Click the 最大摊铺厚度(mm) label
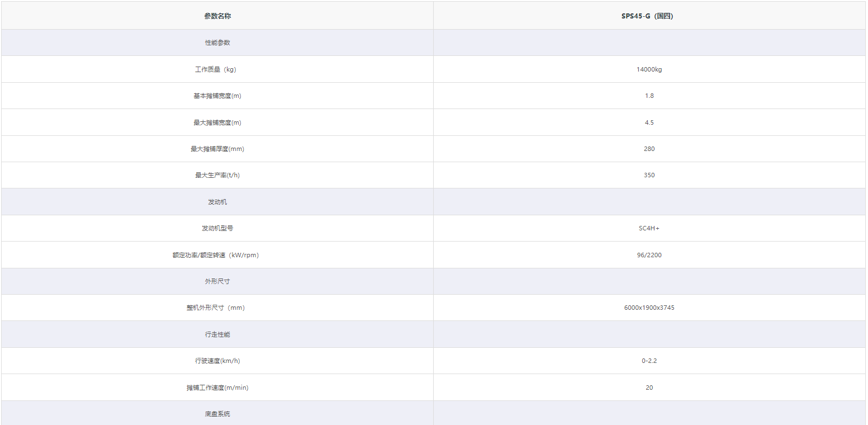Image resolution: width=868 pixels, height=425 pixels. pos(217,149)
